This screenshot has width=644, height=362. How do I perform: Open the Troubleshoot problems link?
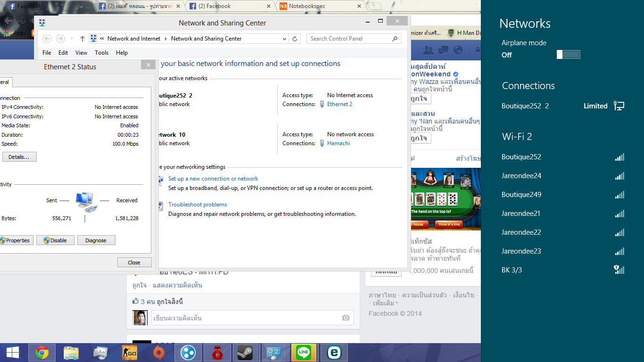click(x=198, y=205)
